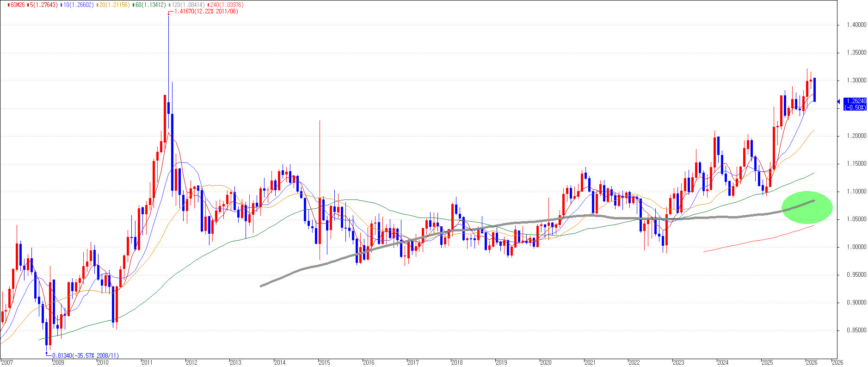Screen dimensions: 868x367
Task: Select 2015 on the time axis
Action: [324, 362]
